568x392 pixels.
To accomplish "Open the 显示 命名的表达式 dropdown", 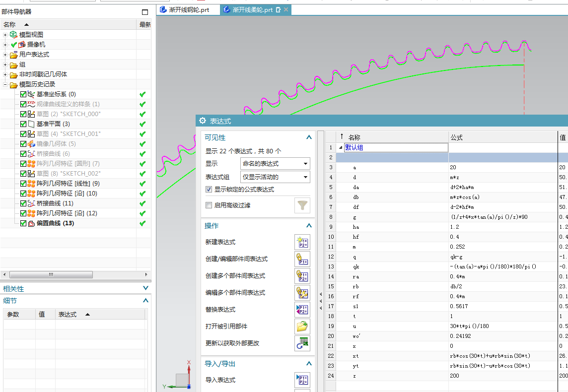I will click(275, 164).
